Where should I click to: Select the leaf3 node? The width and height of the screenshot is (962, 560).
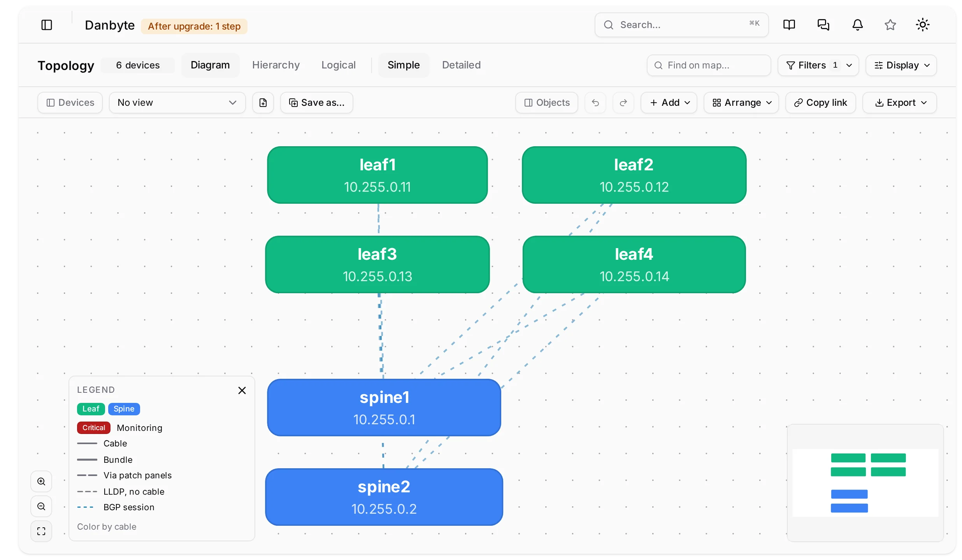(377, 264)
